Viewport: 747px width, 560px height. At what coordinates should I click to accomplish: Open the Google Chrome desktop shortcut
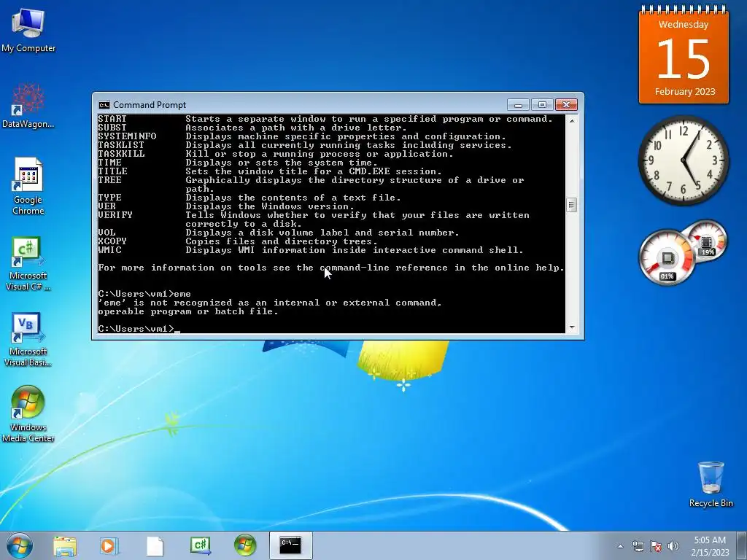click(28, 186)
